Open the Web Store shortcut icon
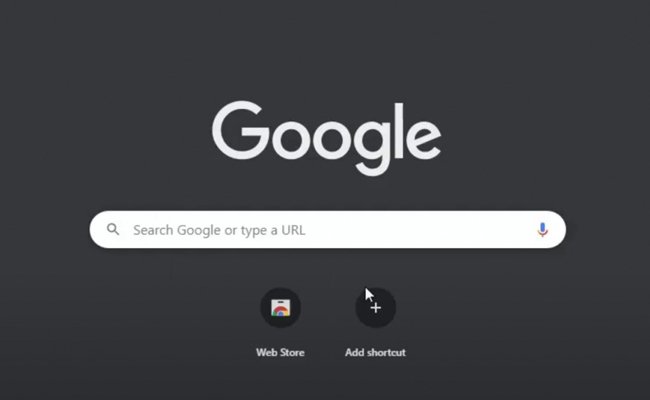The height and width of the screenshot is (400, 650). tap(280, 308)
